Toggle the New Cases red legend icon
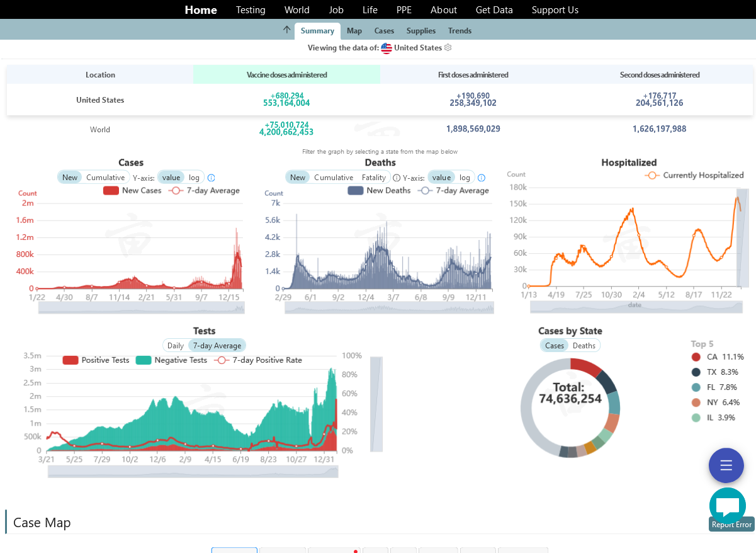Screen dimensions: 756x553 point(111,190)
